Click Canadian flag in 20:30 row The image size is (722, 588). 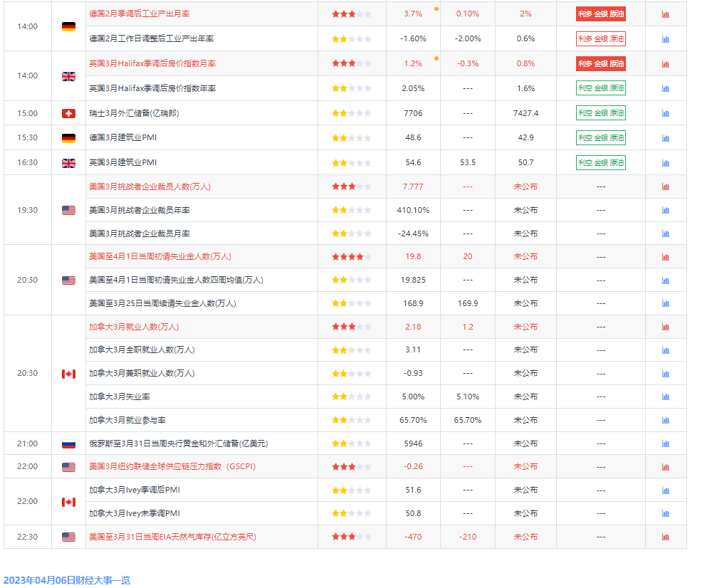pyautogui.click(x=68, y=374)
